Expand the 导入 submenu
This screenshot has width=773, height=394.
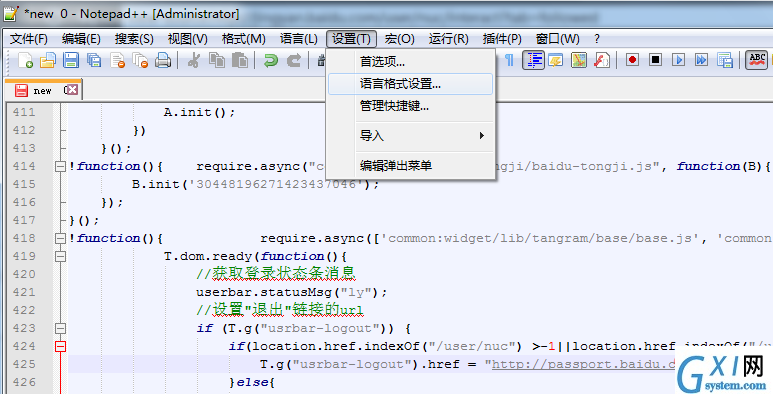click(x=411, y=136)
